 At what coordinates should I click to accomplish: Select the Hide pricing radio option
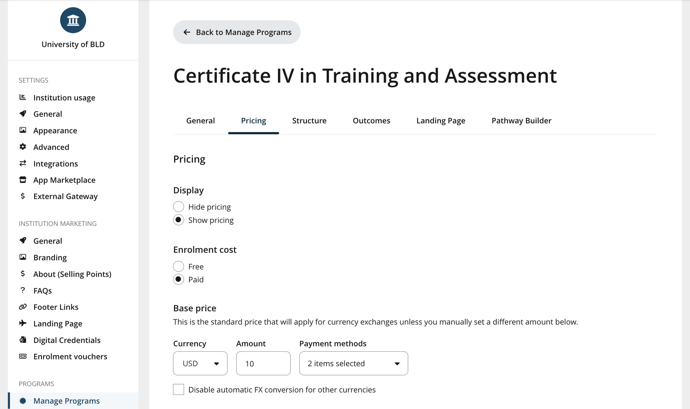(x=178, y=206)
